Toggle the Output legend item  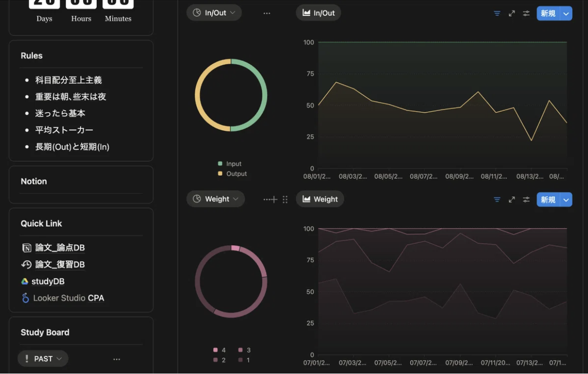(x=232, y=174)
